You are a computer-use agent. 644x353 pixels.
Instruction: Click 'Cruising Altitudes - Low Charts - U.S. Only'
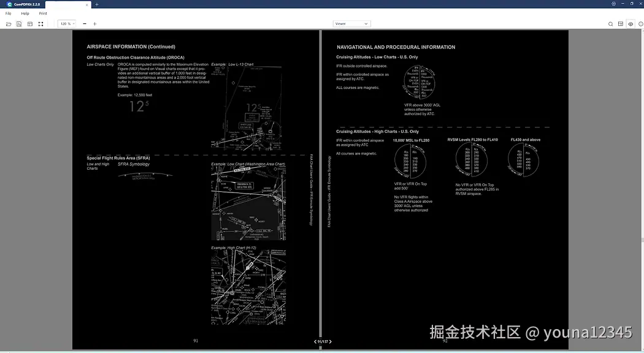pyautogui.click(x=377, y=57)
